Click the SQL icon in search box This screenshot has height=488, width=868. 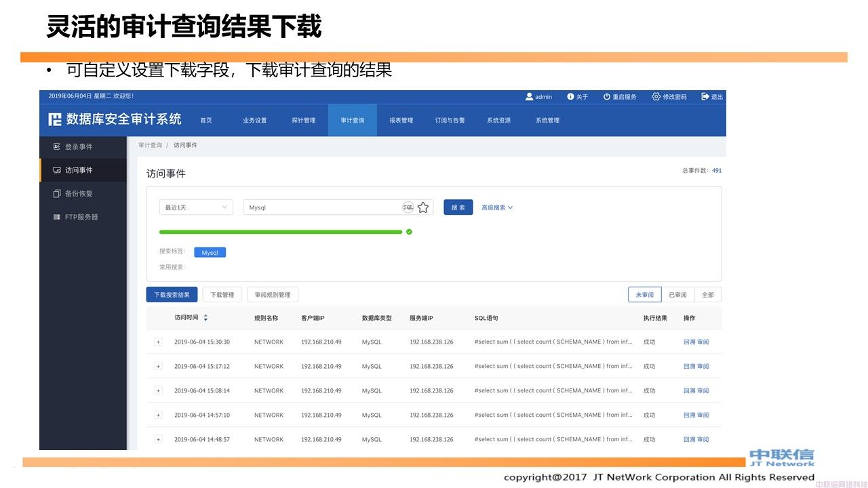click(408, 207)
